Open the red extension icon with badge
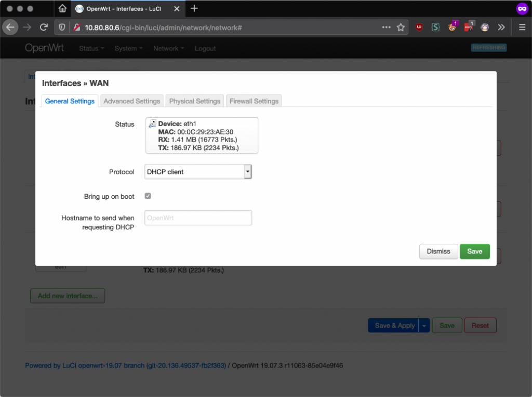 [x=469, y=27]
